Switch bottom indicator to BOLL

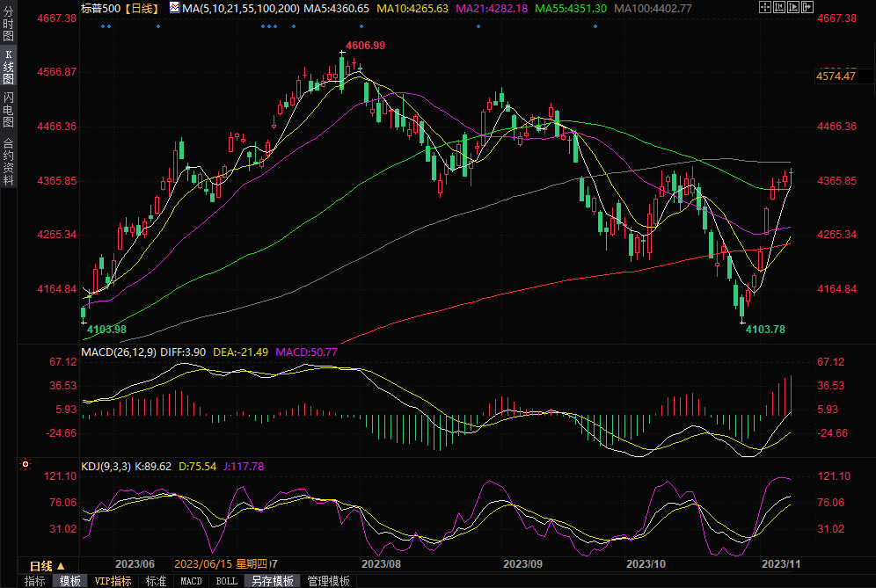point(226,581)
